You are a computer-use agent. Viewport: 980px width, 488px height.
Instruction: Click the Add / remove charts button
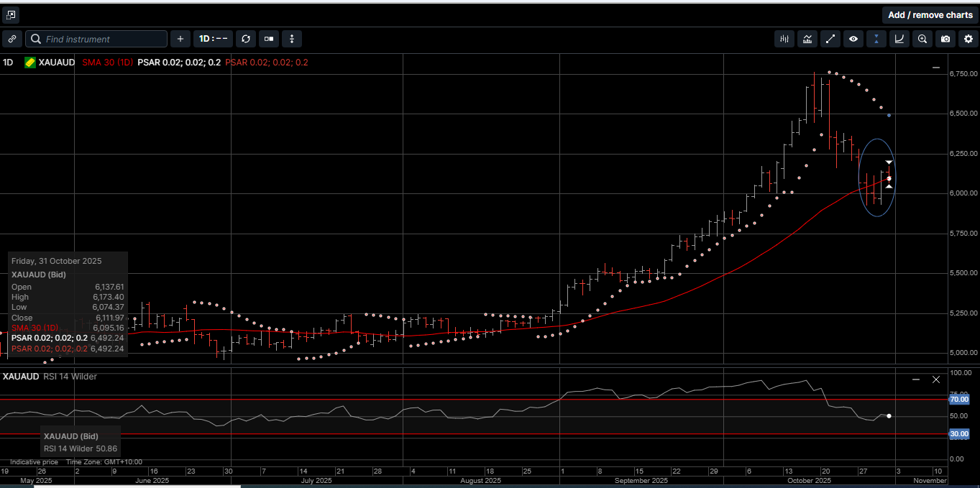tap(930, 14)
